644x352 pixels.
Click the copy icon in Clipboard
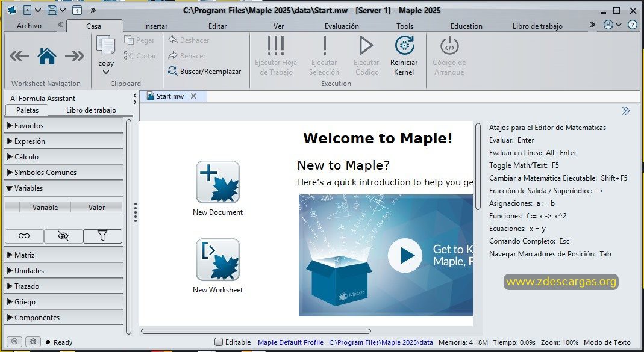(105, 45)
